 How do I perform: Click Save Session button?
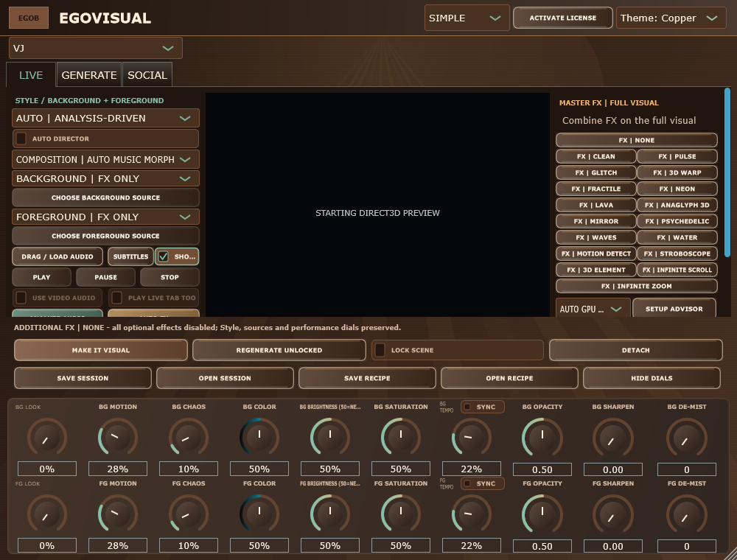coord(83,378)
